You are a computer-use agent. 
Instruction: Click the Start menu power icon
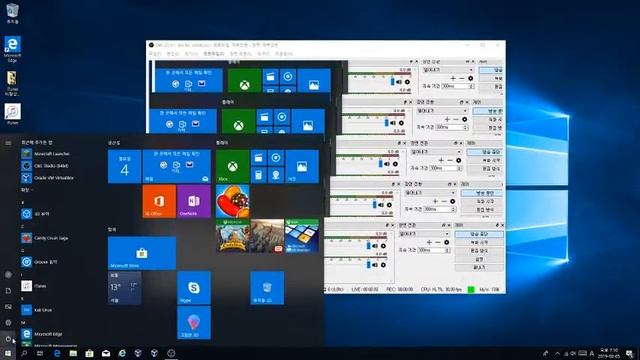(8, 339)
